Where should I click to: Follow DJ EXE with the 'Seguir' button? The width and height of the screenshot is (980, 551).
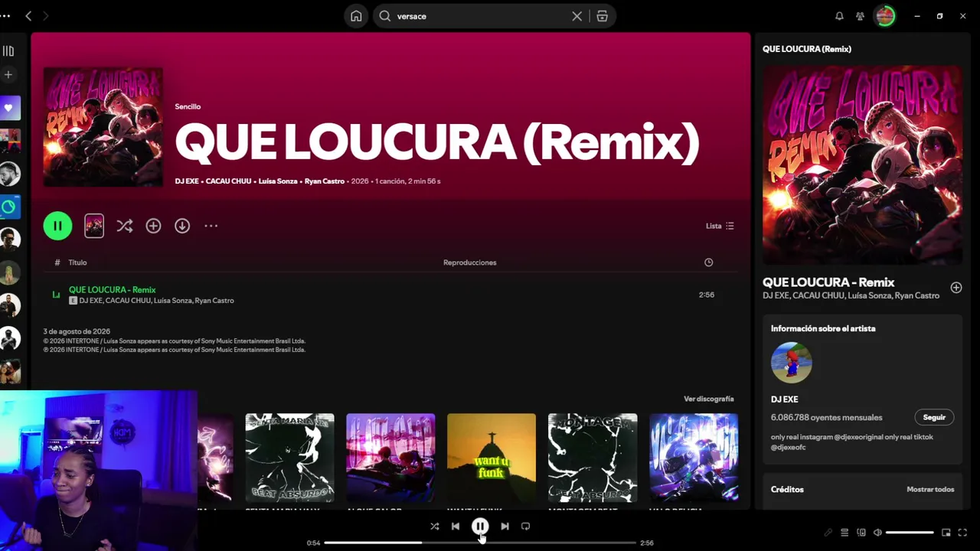[934, 417]
